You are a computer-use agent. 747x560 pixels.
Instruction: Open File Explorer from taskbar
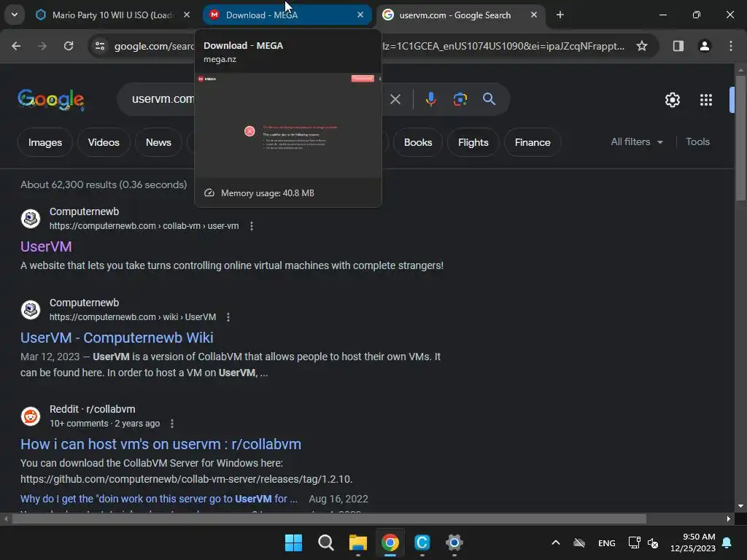tap(357, 542)
